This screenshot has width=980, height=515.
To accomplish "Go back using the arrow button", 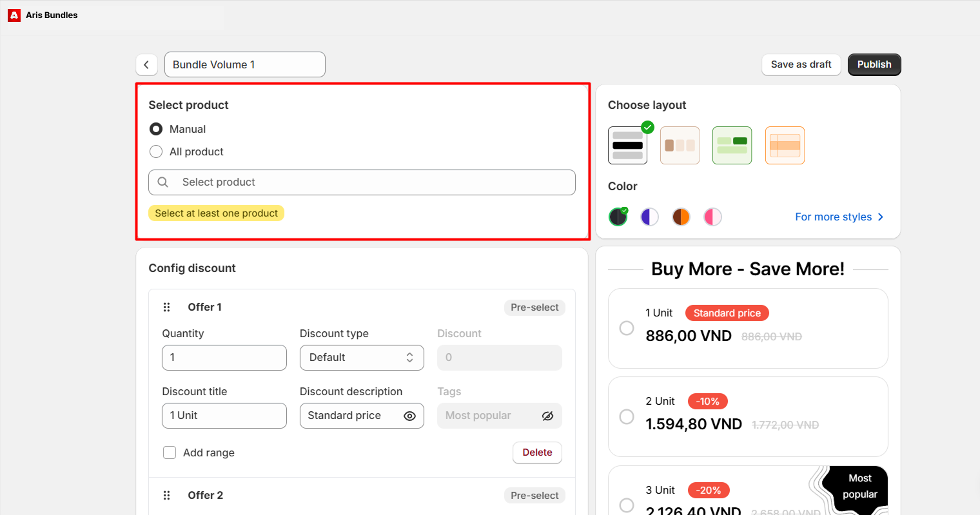I will [146, 64].
